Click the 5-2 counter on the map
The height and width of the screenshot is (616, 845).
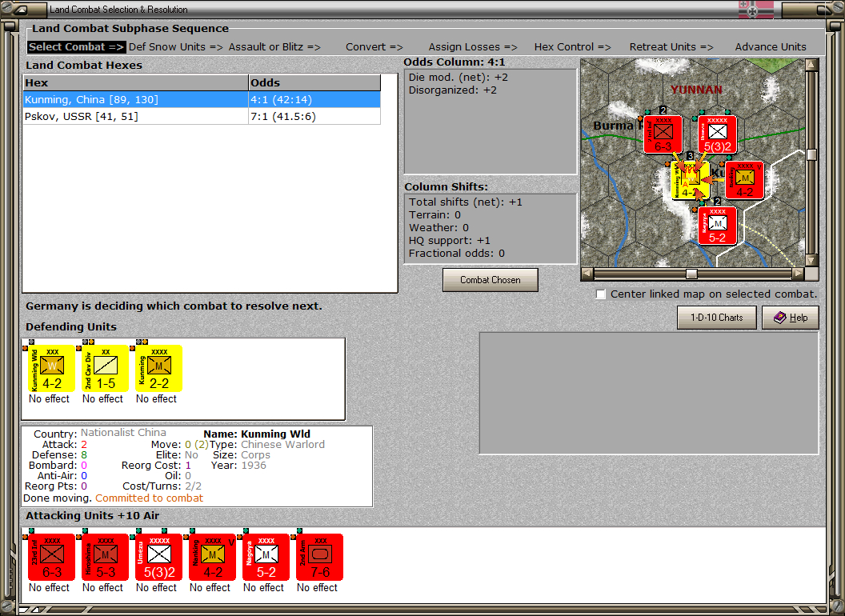click(x=717, y=226)
